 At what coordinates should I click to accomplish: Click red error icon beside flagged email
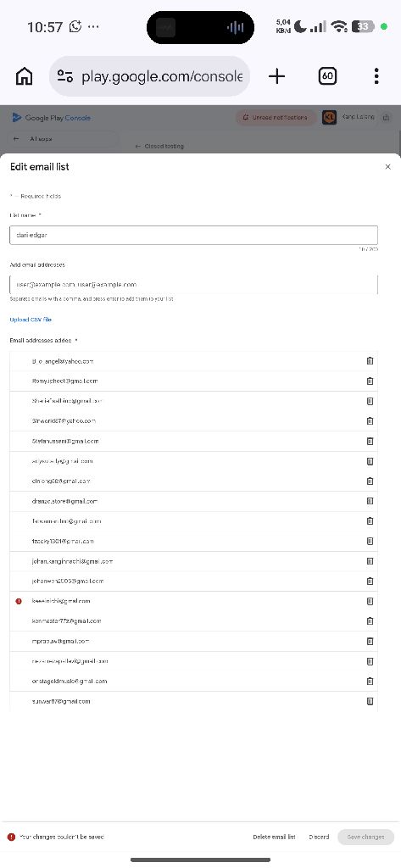tap(19, 601)
